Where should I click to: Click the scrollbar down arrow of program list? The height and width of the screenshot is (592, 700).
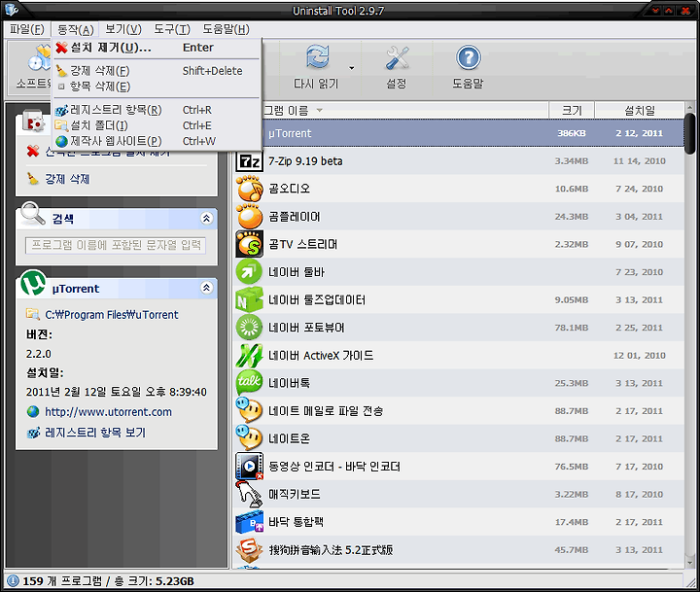coord(689,563)
